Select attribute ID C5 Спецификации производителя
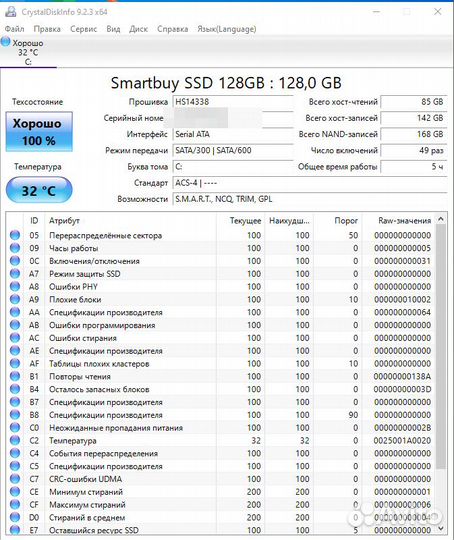 tap(220, 466)
